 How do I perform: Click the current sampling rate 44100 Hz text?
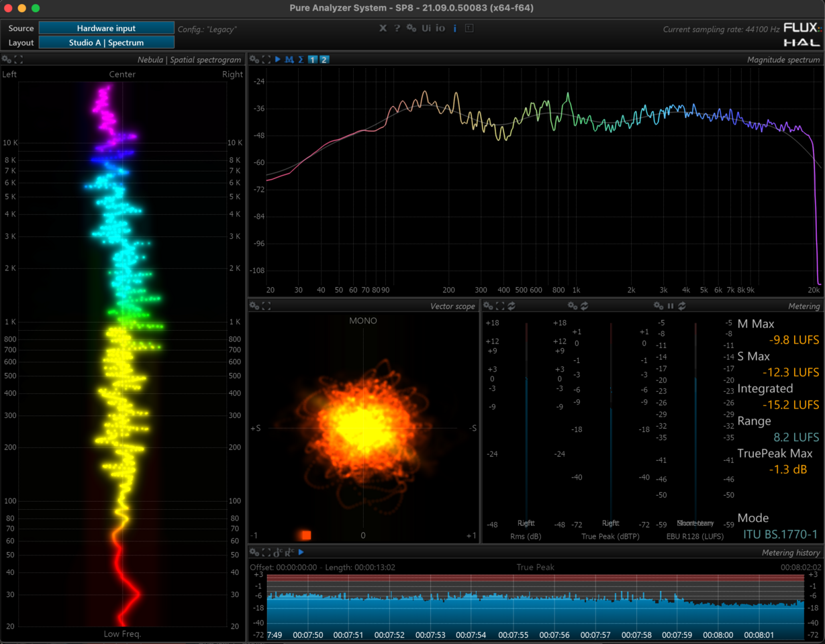tap(721, 30)
